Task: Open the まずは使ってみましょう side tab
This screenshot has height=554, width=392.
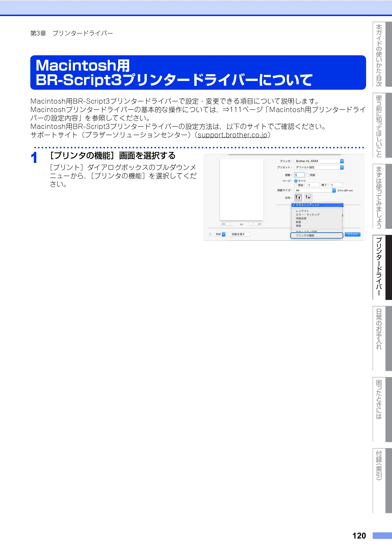Action: click(x=382, y=196)
